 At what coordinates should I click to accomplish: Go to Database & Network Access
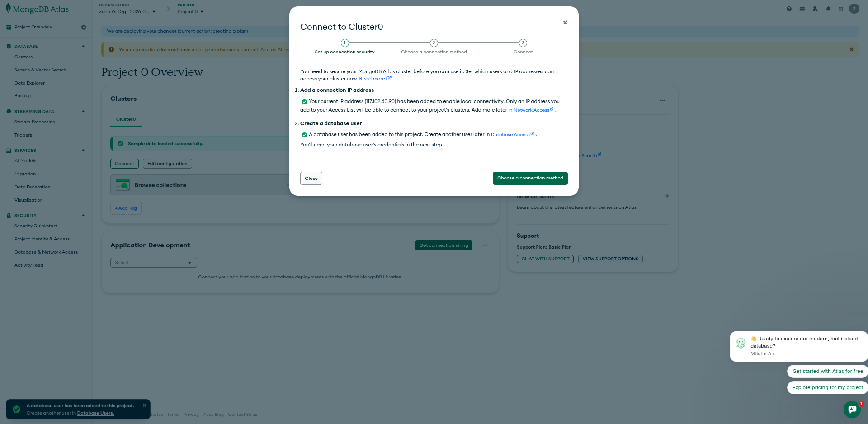tap(46, 252)
